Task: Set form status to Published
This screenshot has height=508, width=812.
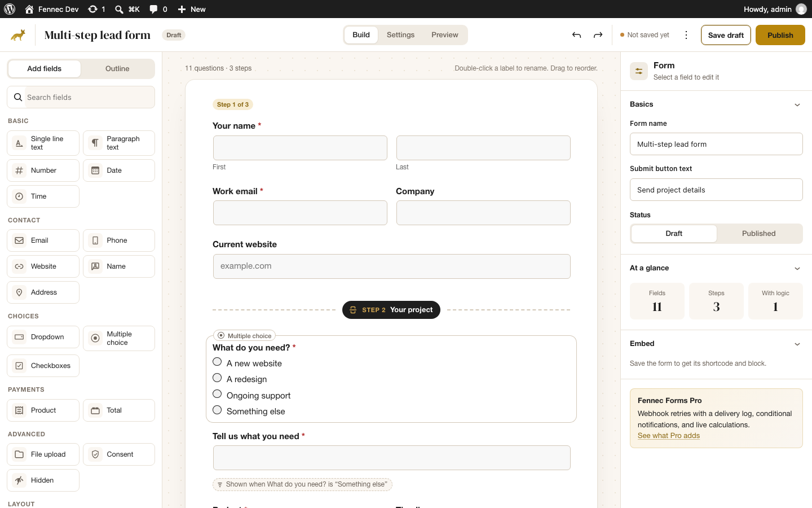Action: tap(759, 234)
